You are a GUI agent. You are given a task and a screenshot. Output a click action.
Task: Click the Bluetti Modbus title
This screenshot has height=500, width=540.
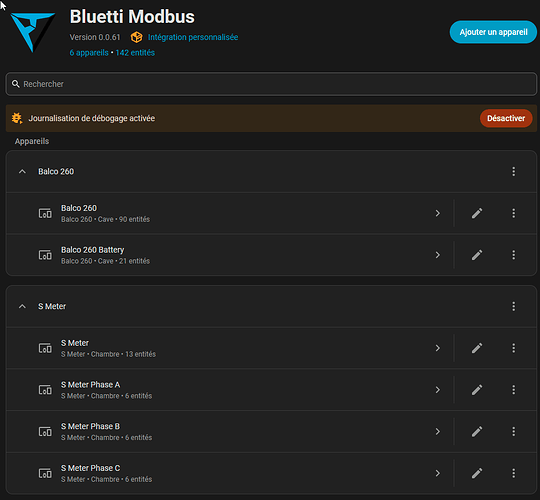(132, 17)
